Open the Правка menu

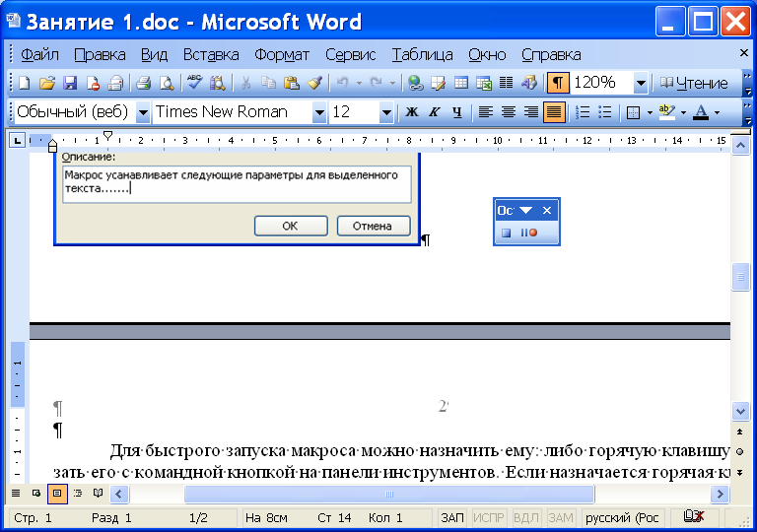click(x=100, y=55)
